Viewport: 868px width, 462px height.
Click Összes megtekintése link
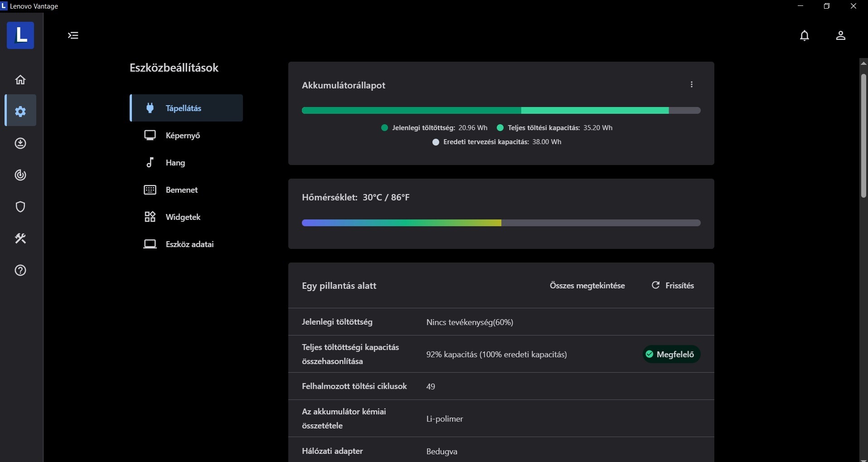[587, 286]
